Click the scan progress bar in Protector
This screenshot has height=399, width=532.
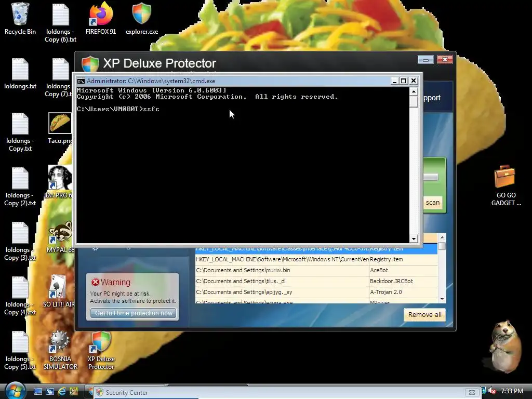[431, 177]
